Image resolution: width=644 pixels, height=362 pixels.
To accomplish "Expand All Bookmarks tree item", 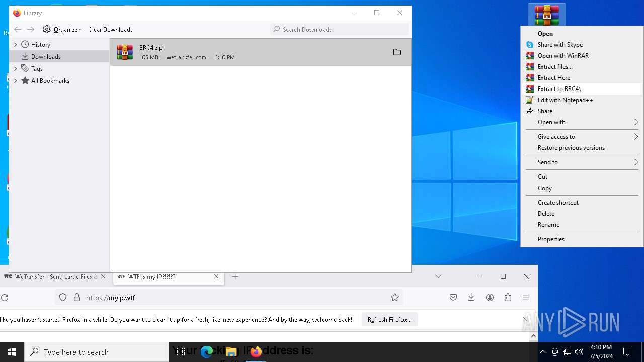I will pos(15,81).
